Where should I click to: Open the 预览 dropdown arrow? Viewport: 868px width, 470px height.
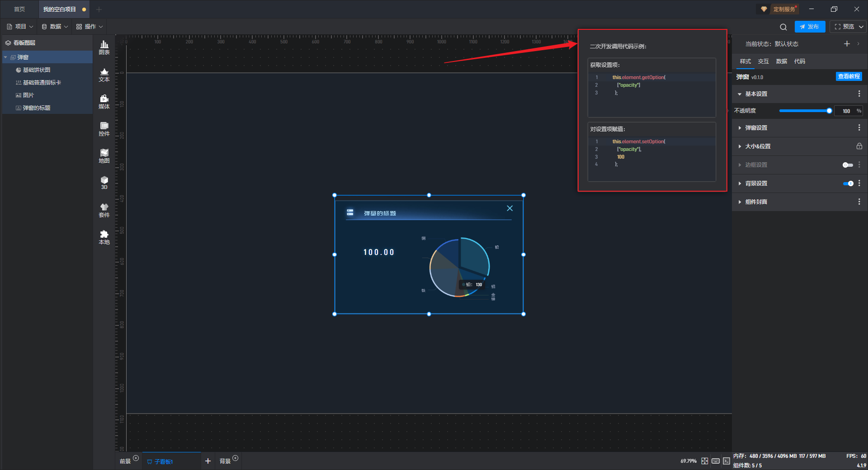click(861, 27)
